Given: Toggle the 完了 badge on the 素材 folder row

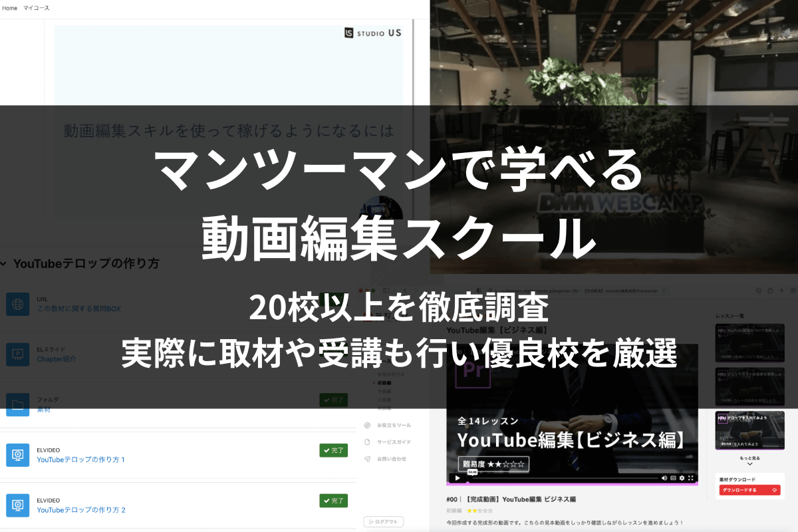Looking at the screenshot, I should [333, 400].
